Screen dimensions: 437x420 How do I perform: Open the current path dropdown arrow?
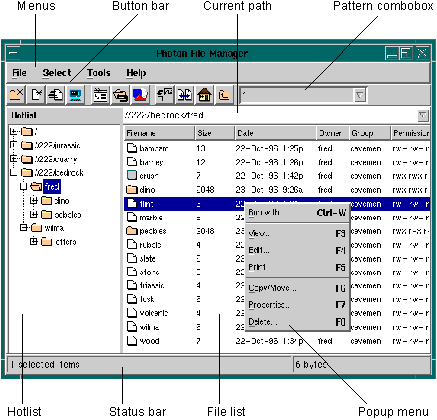click(422, 116)
